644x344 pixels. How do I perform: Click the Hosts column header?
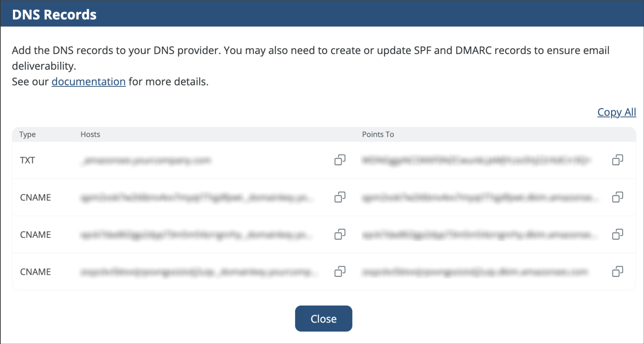90,134
